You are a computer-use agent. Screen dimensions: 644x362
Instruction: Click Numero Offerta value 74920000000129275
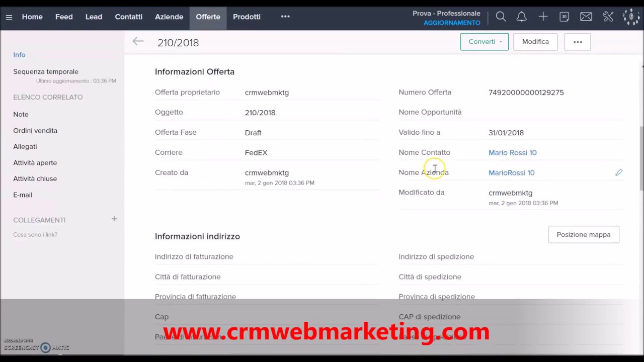pyautogui.click(x=526, y=93)
